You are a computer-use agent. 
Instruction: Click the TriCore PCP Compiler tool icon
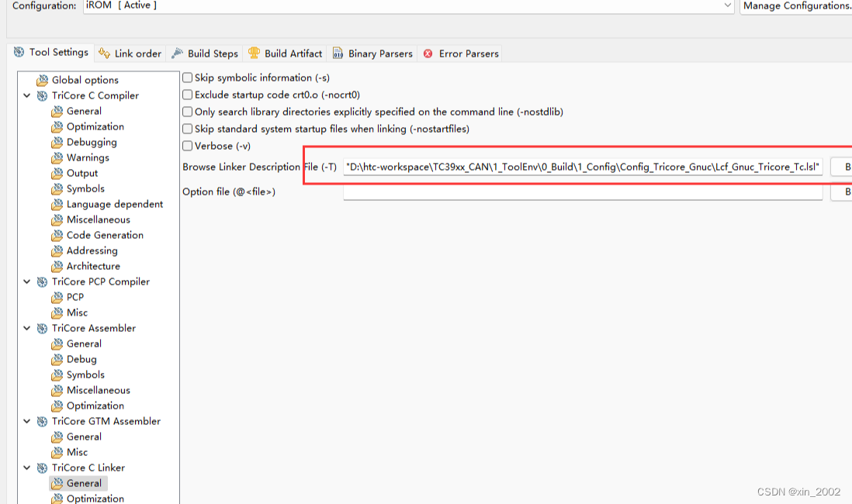[x=42, y=281]
